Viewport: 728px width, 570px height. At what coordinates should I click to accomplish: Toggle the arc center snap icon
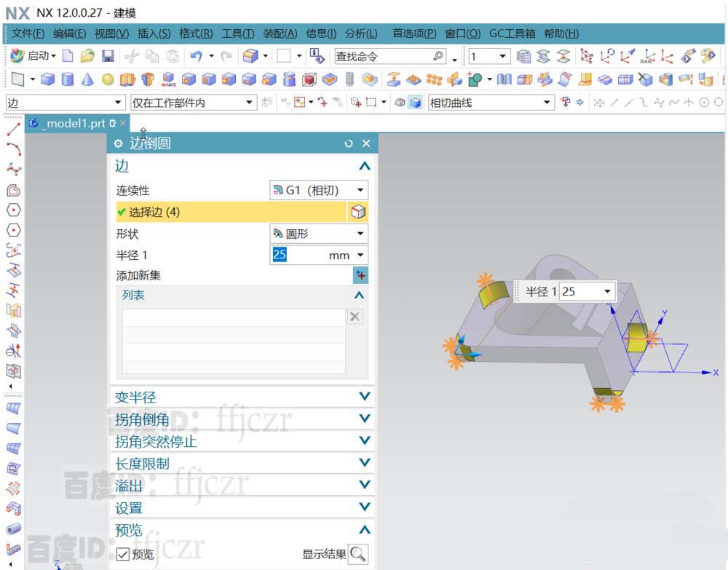coord(704,103)
